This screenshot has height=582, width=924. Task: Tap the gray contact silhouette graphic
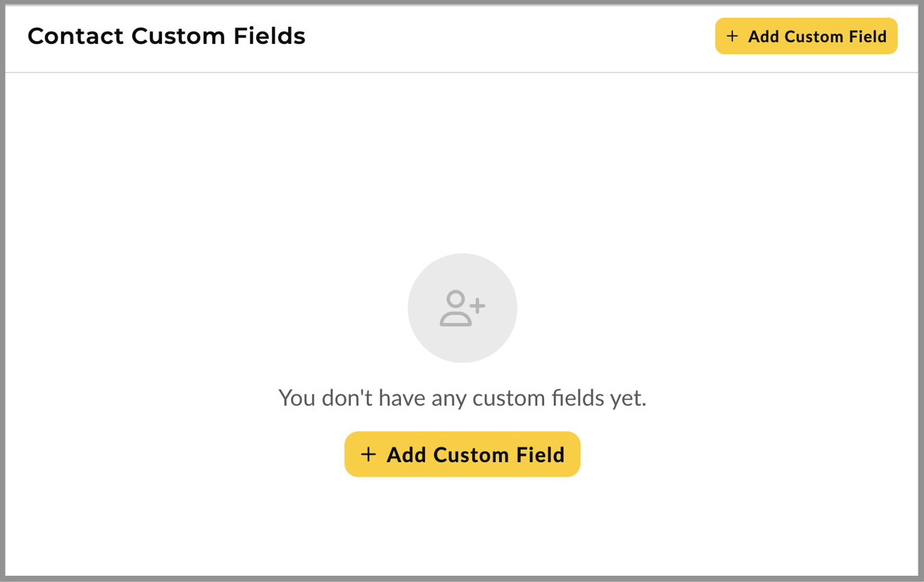click(x=457, y=309)
